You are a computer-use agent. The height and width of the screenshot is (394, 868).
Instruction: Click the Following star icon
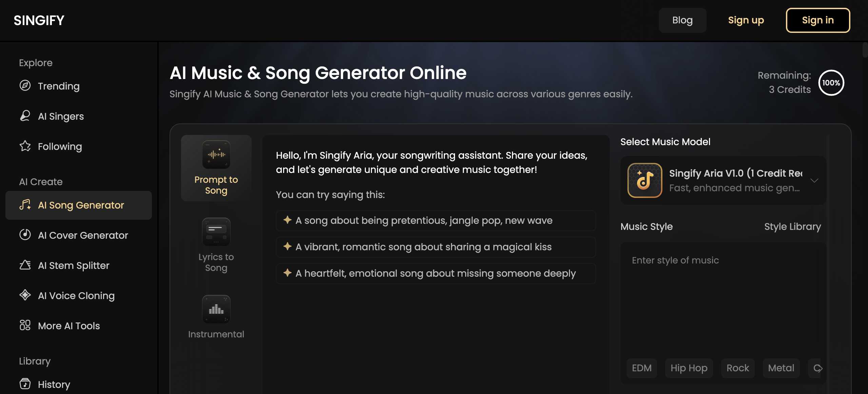pos(25,146)
